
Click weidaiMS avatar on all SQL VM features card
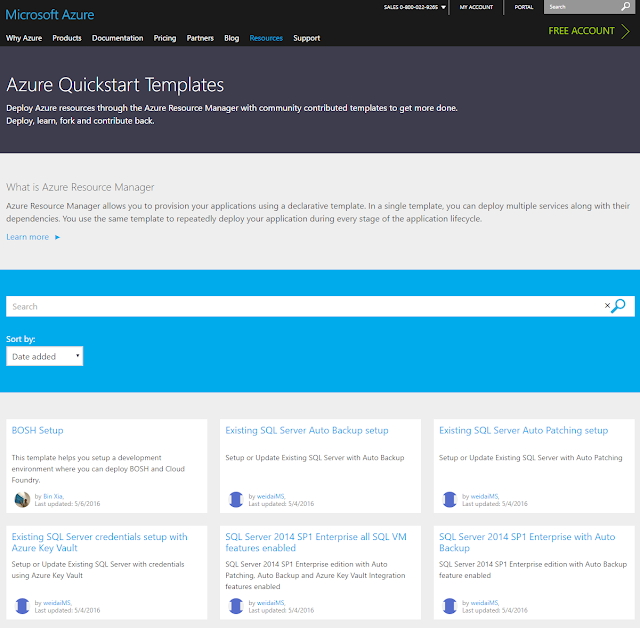(x=236, y=606)
